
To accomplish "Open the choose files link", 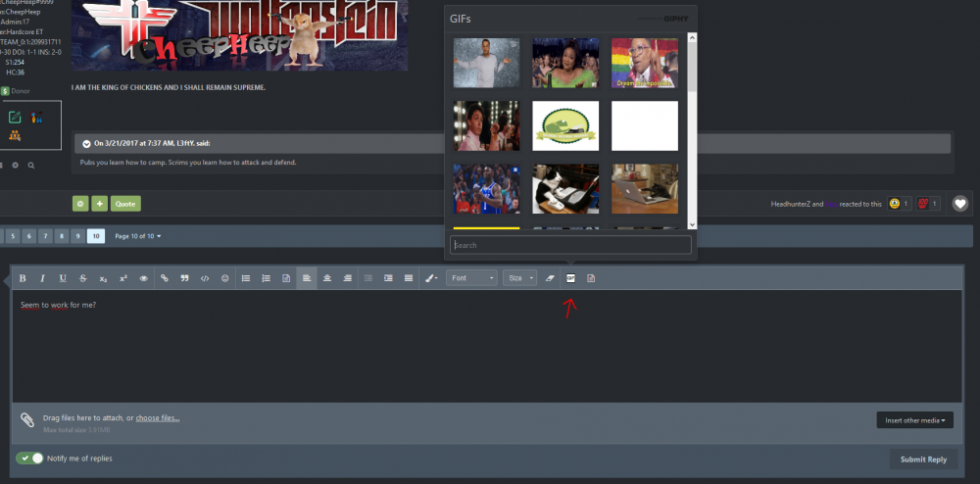I will (158, 417).
